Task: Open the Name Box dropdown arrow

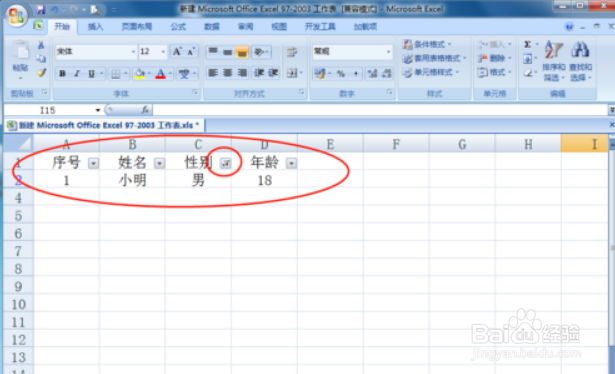Action: 98,110
